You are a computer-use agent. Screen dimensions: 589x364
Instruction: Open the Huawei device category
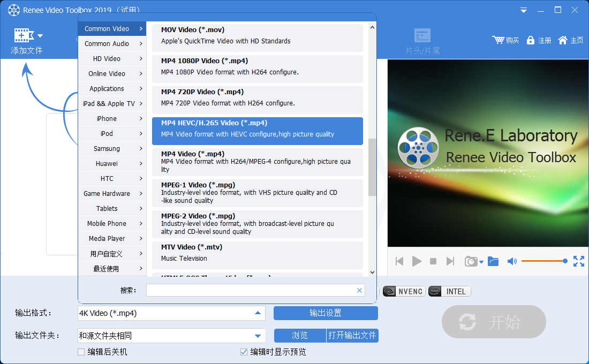pos(112,164)
